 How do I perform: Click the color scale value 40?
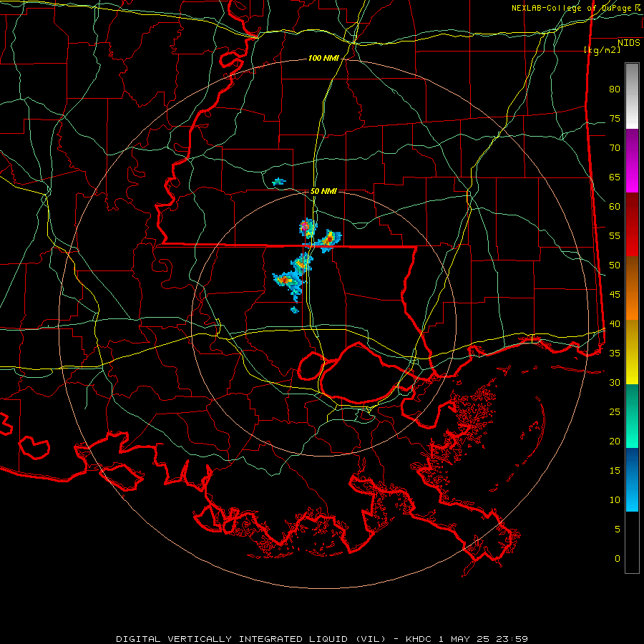click(x=615, y=324)
